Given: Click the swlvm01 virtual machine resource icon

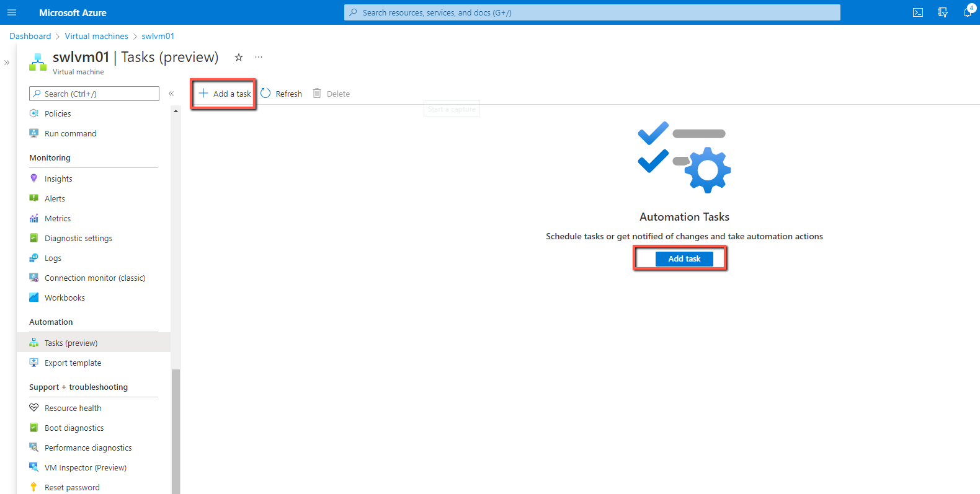Looking at the screenshot, I should point(38,62).
